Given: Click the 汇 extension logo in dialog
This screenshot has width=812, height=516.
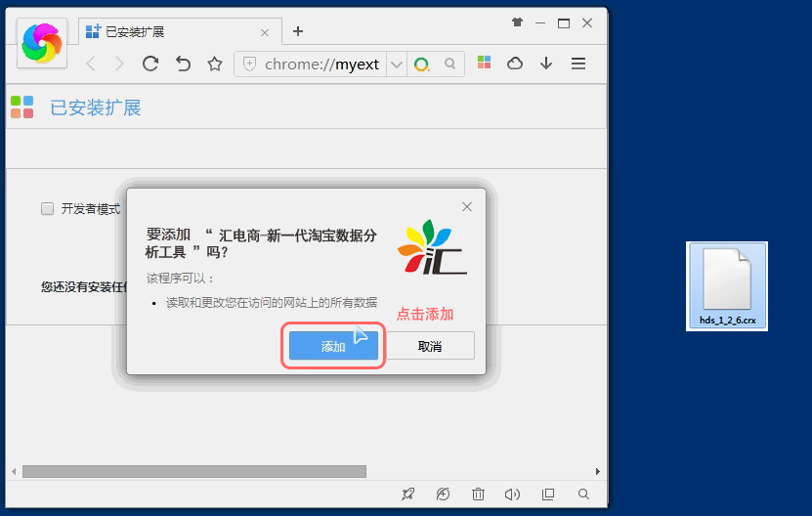Looking at the screenshot, I should click(433, 246).
